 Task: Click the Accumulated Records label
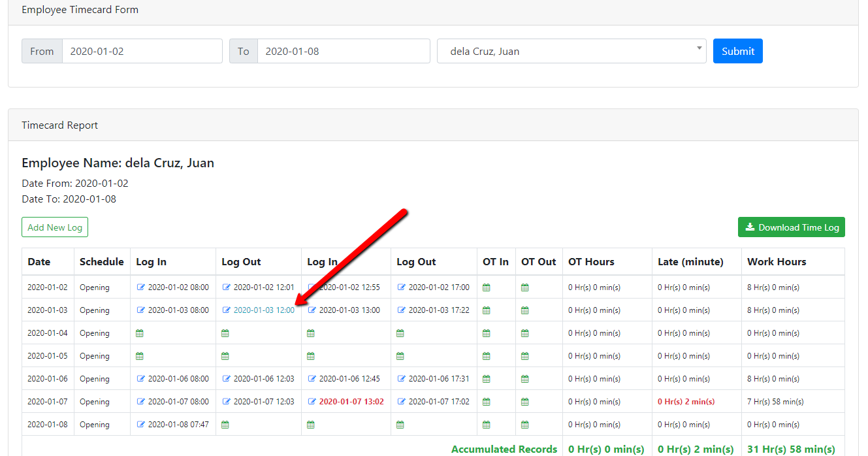(x=504, y=449)
